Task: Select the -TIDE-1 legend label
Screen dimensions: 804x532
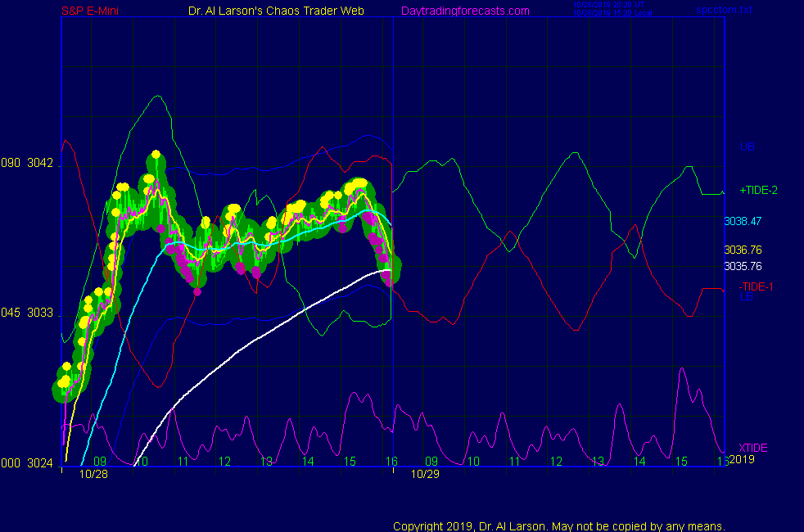Action: pos(756,286)
